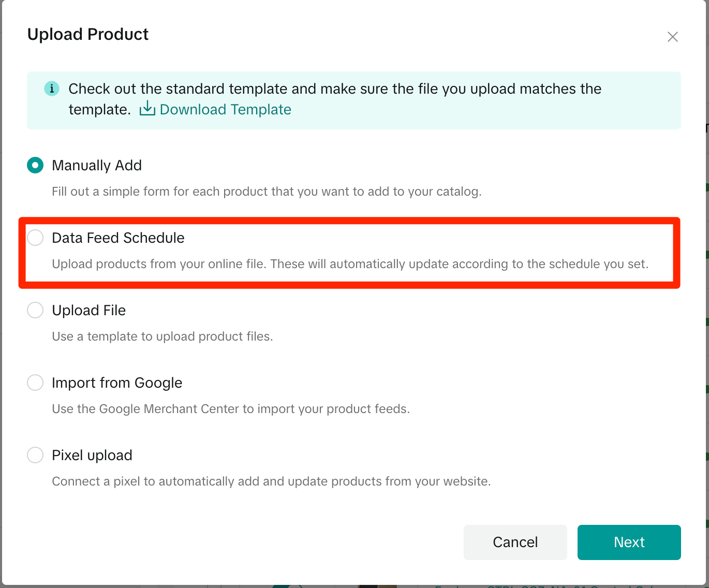
Task: Click the Upload Product dialog title
Action: click(x=88, y=34)
